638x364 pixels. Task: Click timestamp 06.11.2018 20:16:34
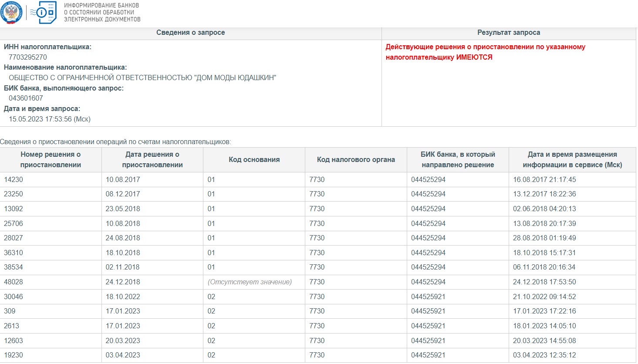pos(544,267)
